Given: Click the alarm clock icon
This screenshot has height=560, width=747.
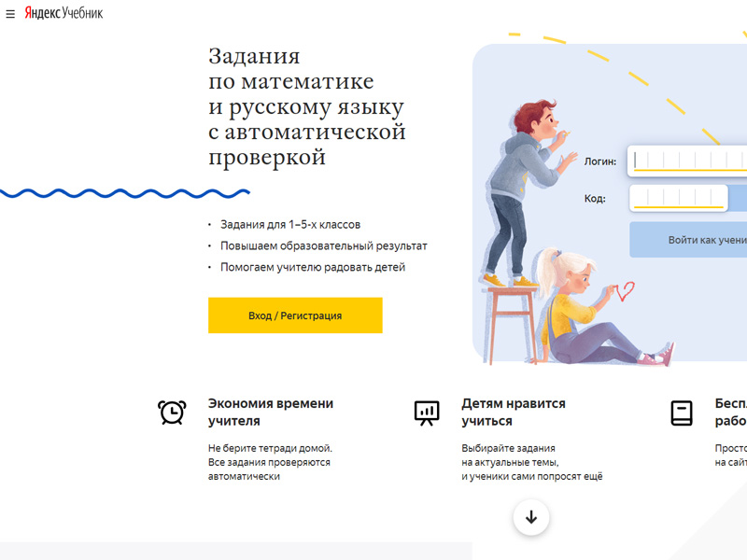Looking at the screenshot, I should tap(172, 413).
